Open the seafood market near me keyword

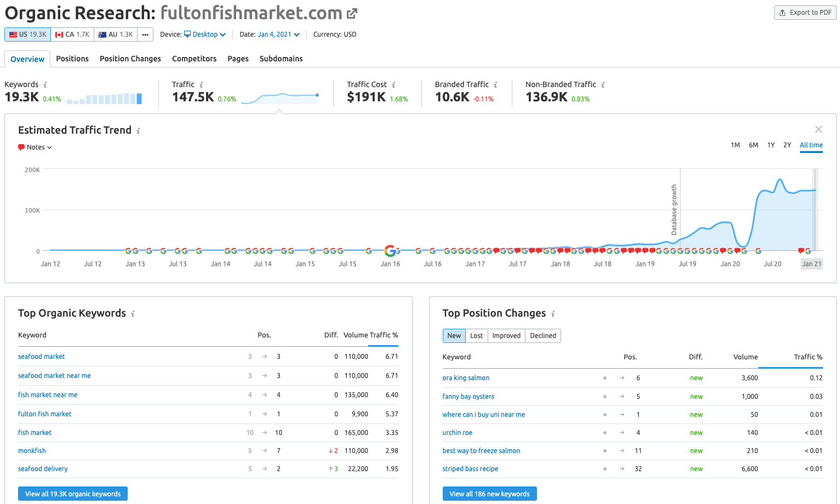tap(54, 376)
